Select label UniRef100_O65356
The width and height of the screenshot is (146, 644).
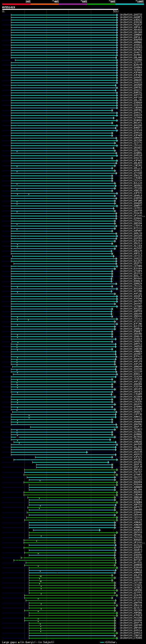tap(131, 334)
